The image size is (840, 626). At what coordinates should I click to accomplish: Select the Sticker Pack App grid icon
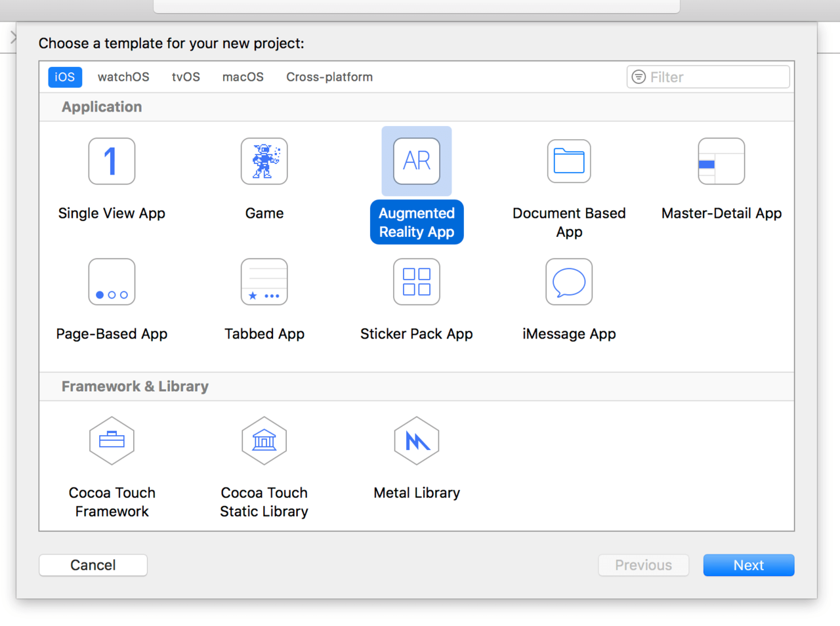[417, 282]
